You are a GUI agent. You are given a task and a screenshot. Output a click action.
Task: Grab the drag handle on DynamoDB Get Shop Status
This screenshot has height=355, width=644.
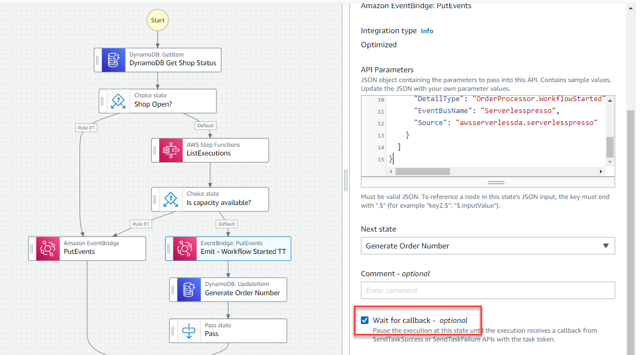tap(98, 60)
